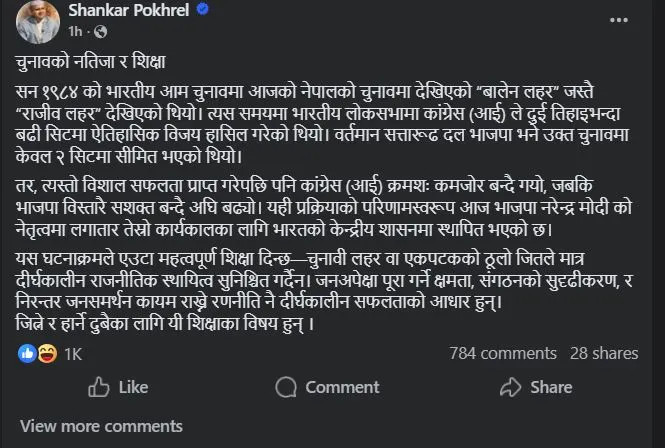Expand View more comments

[x=101, y=426]
